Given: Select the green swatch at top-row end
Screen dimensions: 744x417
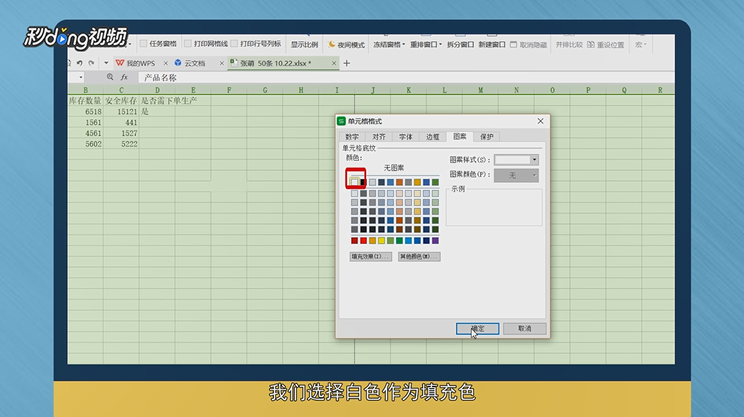Looking at the screenshot, I should pos(435,182).
